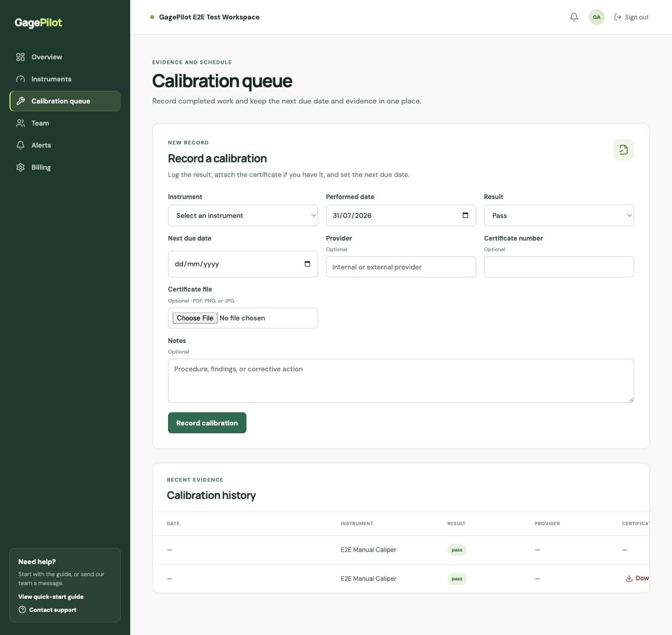The height and width of the screenshot is (635, 672).
Task: Open Next due date calendar picker icon
Action: (307, 264)
